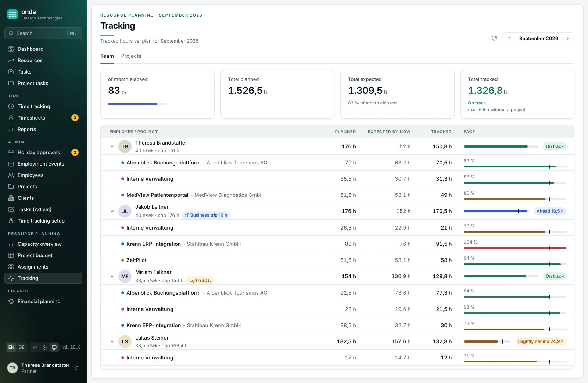The width and height of the screenshot is (588, 383).
Task: Switch language to EN
Action: point(11,347)
